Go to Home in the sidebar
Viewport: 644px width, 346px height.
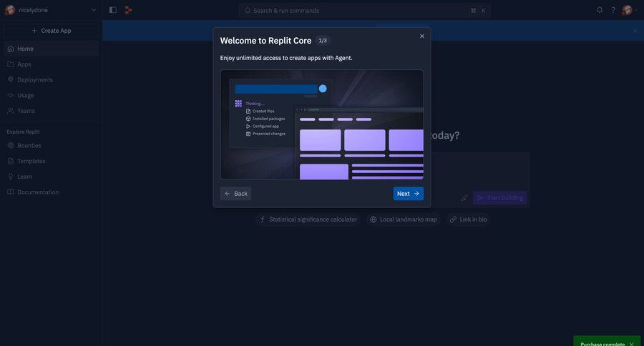pos(52,49)
